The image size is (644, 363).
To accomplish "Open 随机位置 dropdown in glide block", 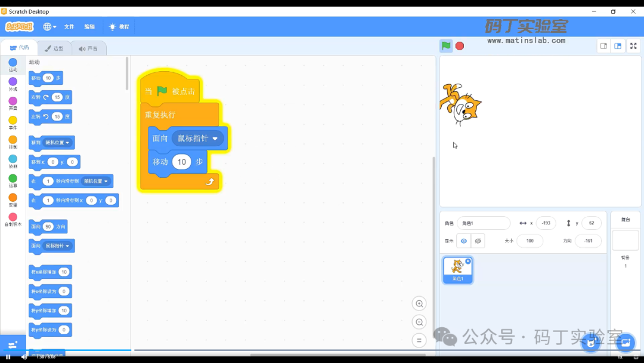I will [x=95, y=181].
